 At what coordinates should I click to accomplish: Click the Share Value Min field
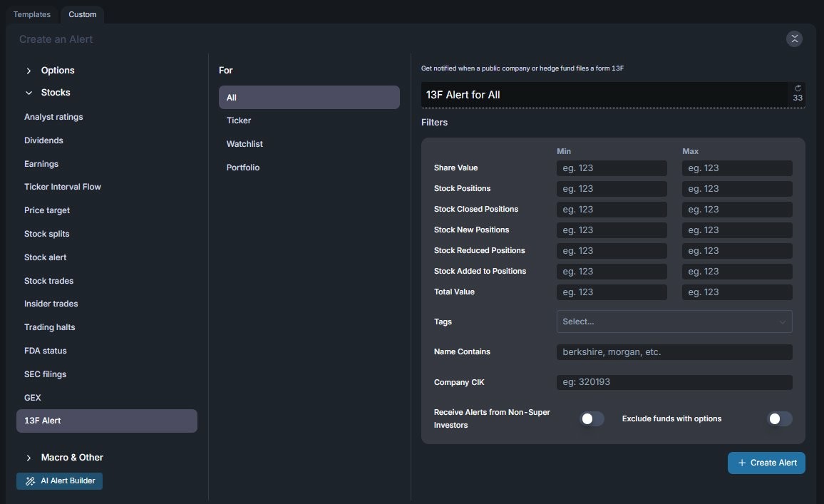click(x=612, y=168)
